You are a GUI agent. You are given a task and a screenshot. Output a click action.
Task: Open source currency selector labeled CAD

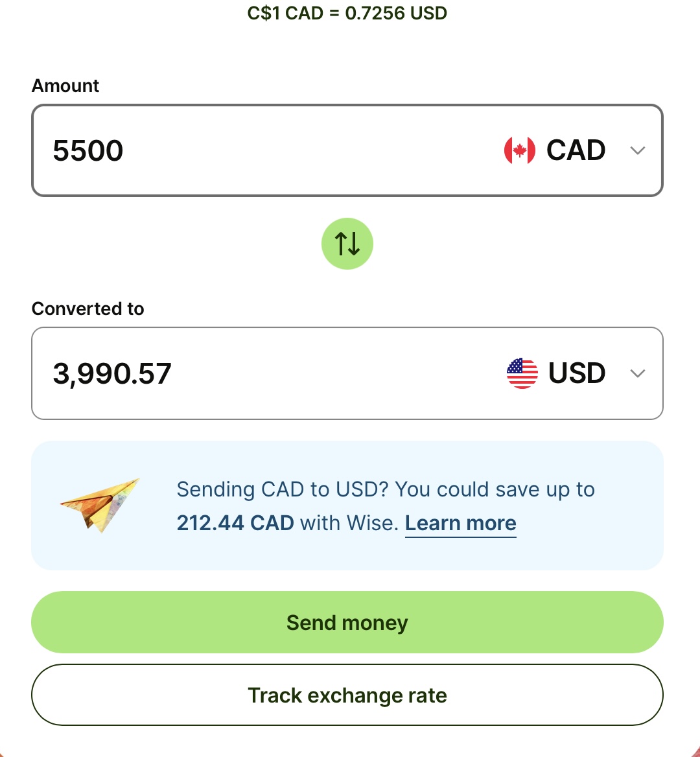[576, 151]
